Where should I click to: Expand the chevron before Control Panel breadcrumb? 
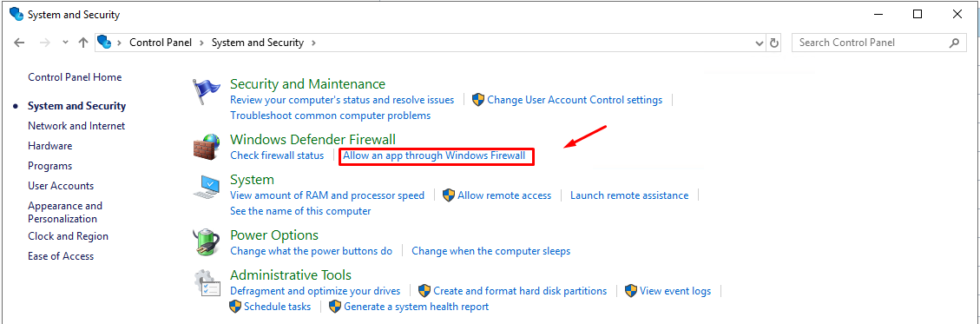pyautogui.click(x=119, y=43)
